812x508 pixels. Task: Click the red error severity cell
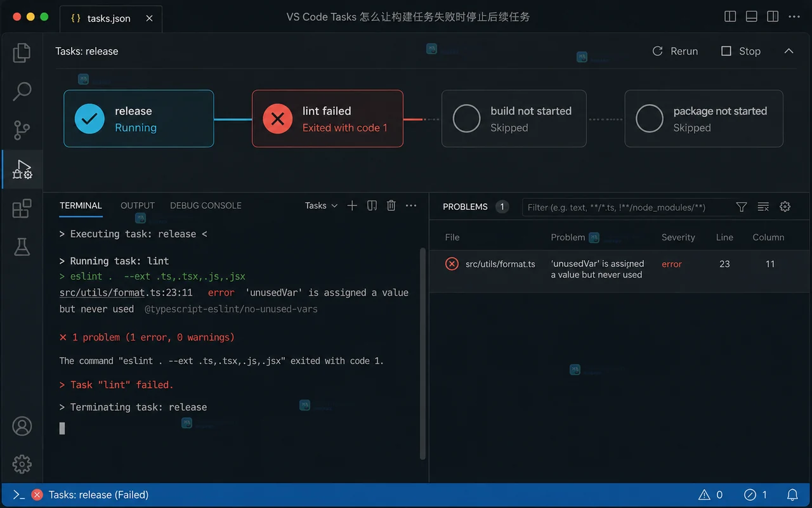tap(671, 264)
